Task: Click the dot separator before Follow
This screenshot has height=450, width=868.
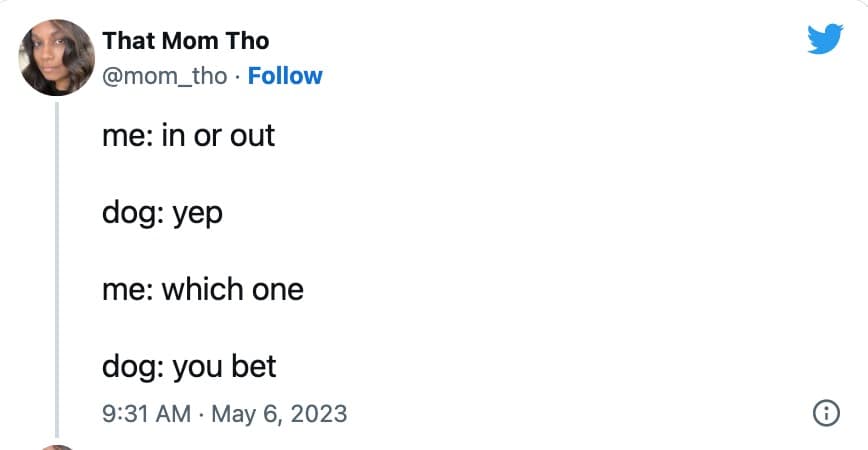Action: click(238, 76)
